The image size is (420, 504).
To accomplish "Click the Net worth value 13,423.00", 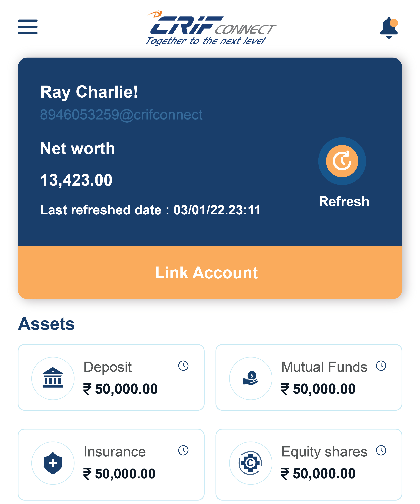I will pos(76,180).
